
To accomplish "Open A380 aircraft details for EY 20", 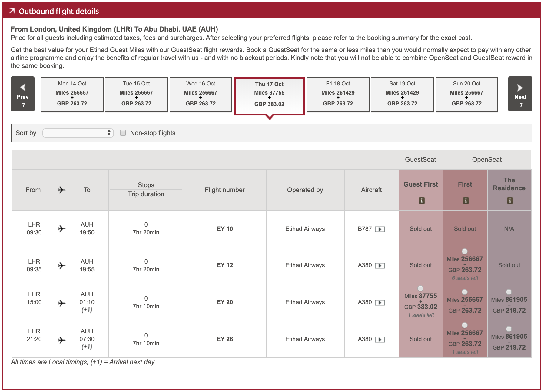I will (380, 303).
